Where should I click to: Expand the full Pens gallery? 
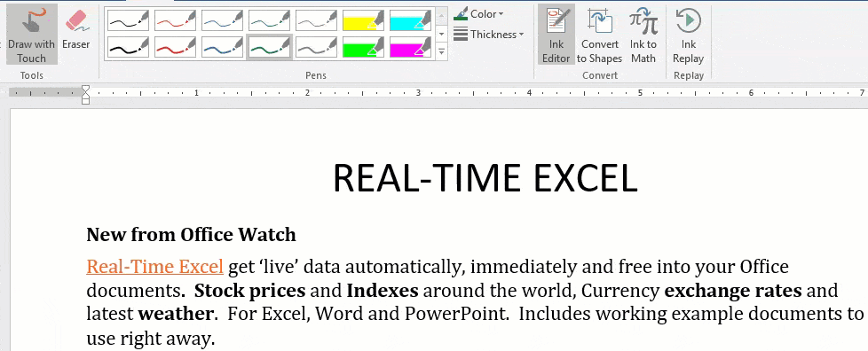(x=441, y=52)
